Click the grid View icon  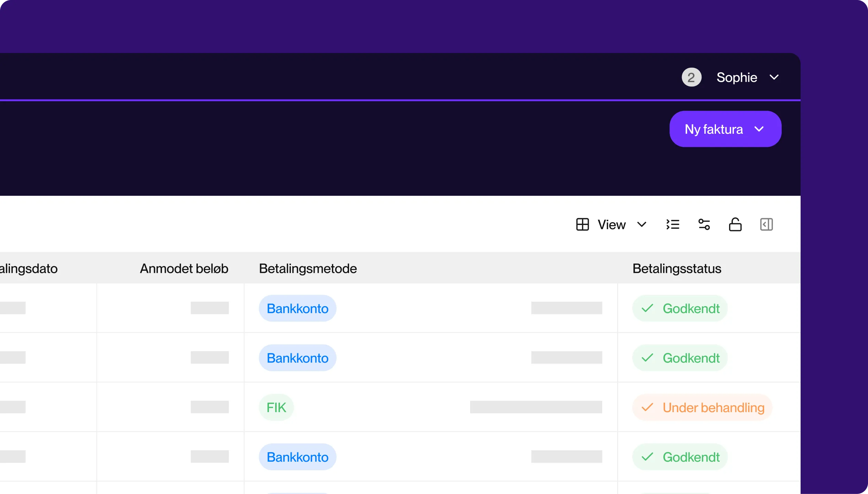point(582,225)
